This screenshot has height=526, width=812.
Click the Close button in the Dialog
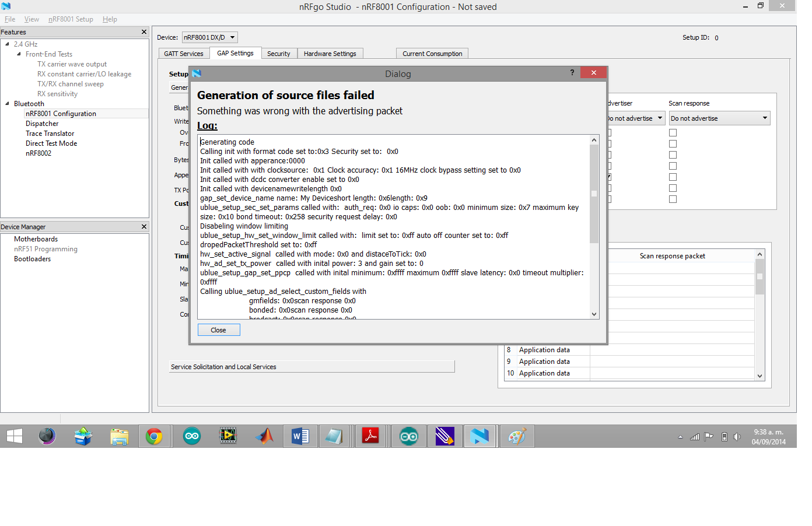point(219,330)
